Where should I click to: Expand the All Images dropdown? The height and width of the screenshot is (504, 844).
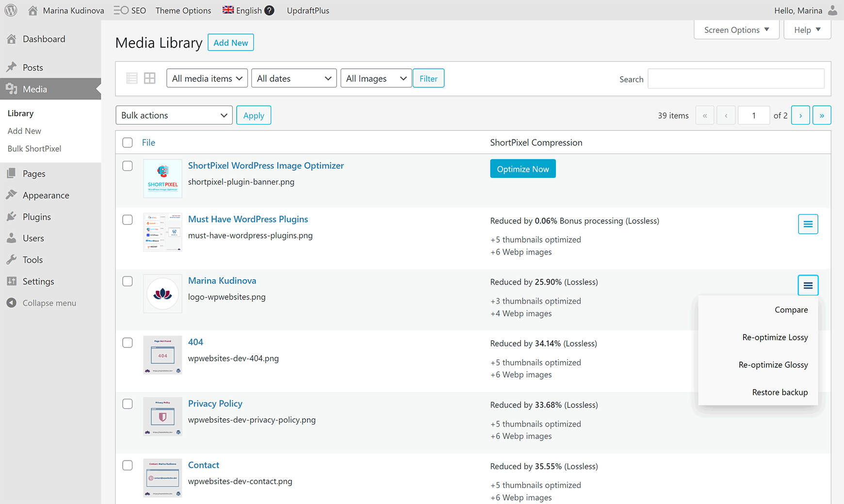tap(376, 78)
